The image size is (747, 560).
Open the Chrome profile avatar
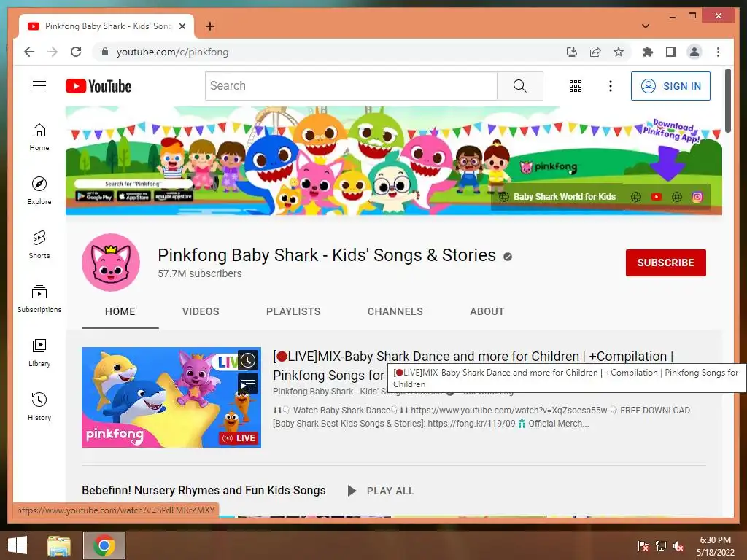click(694, 52)
